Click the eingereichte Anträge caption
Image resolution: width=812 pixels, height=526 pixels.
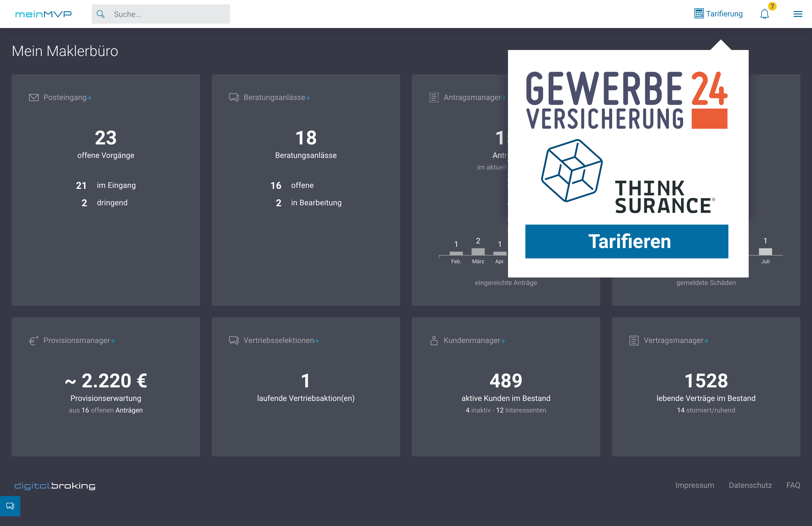pyautogui.click(x=506, y=283)
